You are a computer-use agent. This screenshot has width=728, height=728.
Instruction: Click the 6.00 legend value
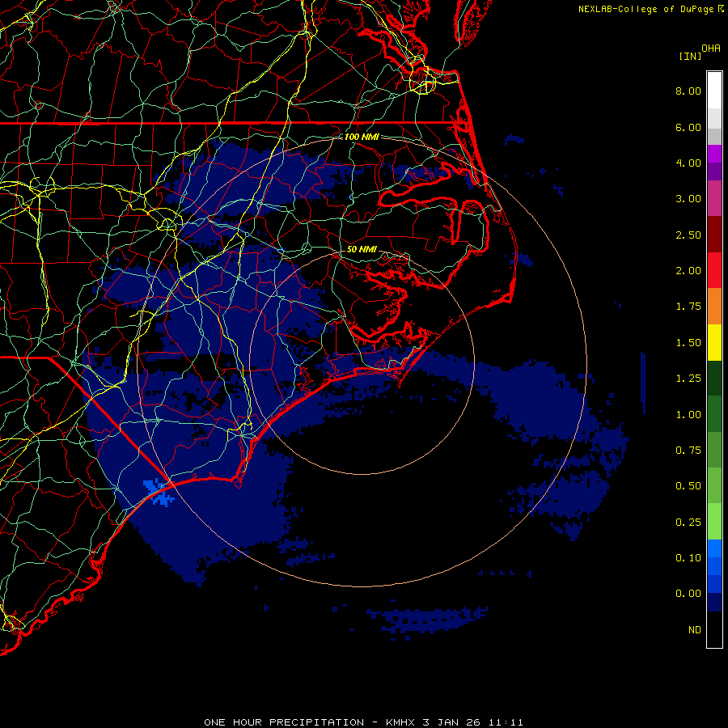688,127
